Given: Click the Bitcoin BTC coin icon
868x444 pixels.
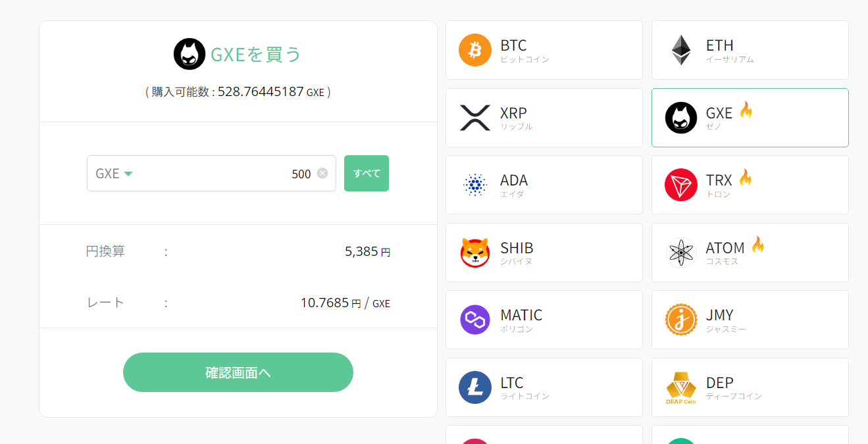Looking at the screenshot, I should pos(475,50).
